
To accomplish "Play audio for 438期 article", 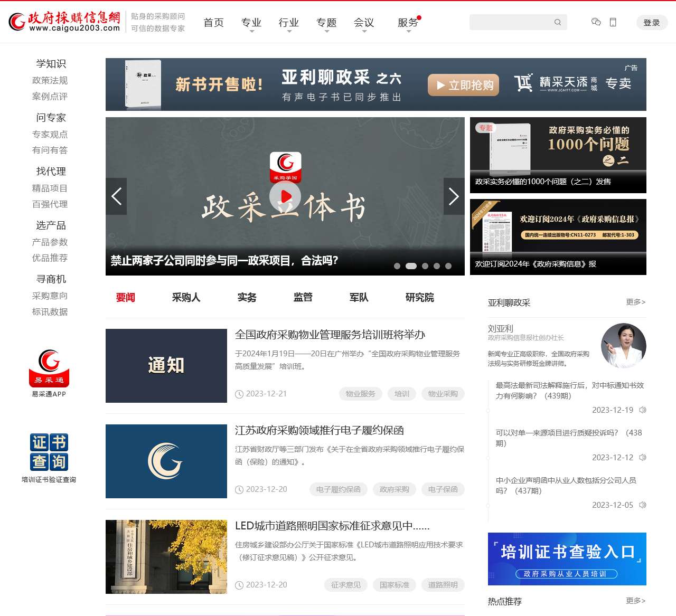I will (643, 458).
